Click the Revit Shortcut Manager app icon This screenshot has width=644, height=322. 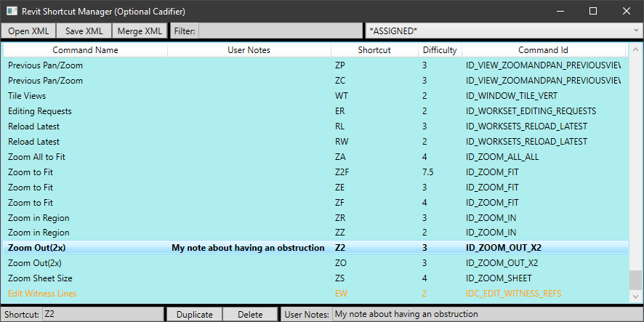pyautogui.click(x=12, y=11)
